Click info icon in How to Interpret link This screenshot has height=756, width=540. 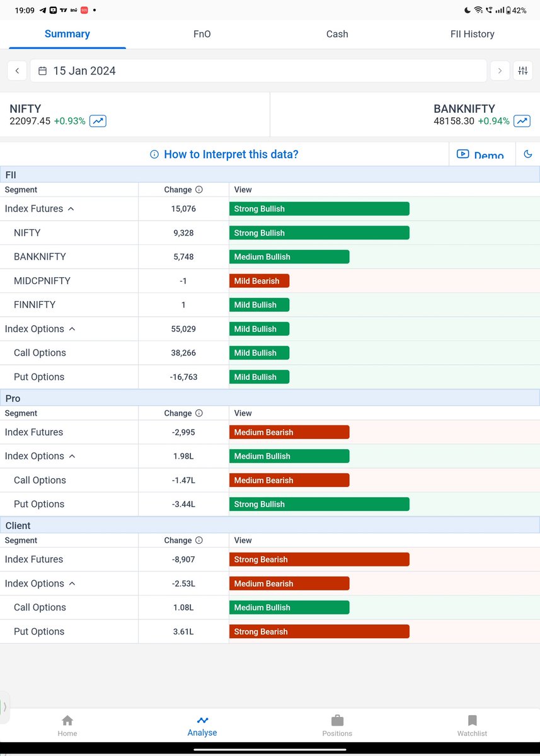[154, 154]
